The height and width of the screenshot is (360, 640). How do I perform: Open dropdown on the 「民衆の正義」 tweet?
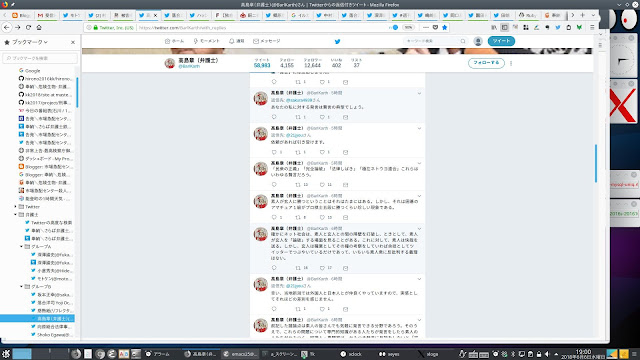click(x=419, y=164)
